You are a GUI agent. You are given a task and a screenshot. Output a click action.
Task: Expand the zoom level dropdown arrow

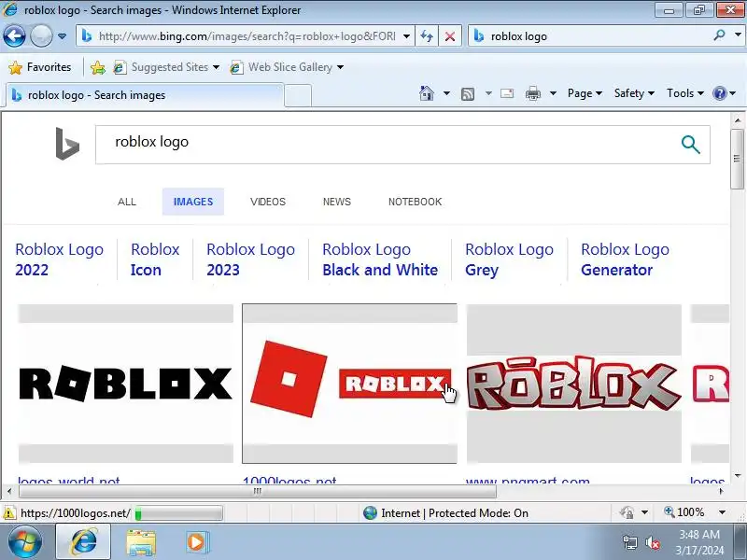point(722,512)
